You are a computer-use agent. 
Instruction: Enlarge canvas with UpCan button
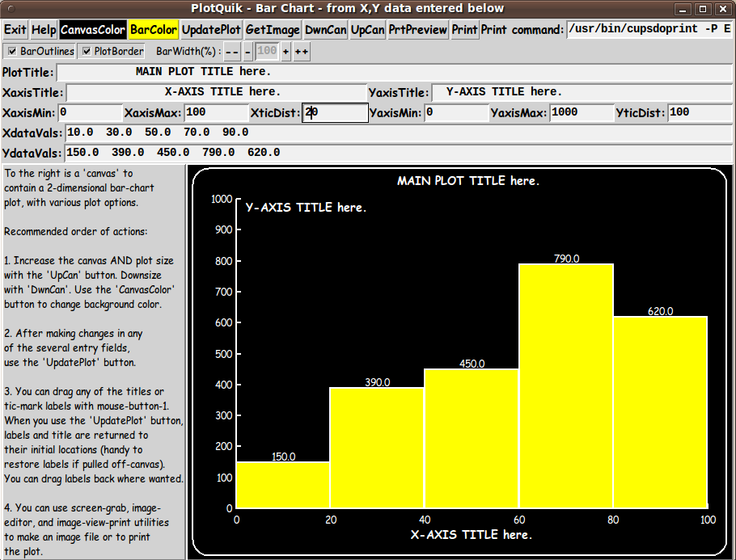367,30
